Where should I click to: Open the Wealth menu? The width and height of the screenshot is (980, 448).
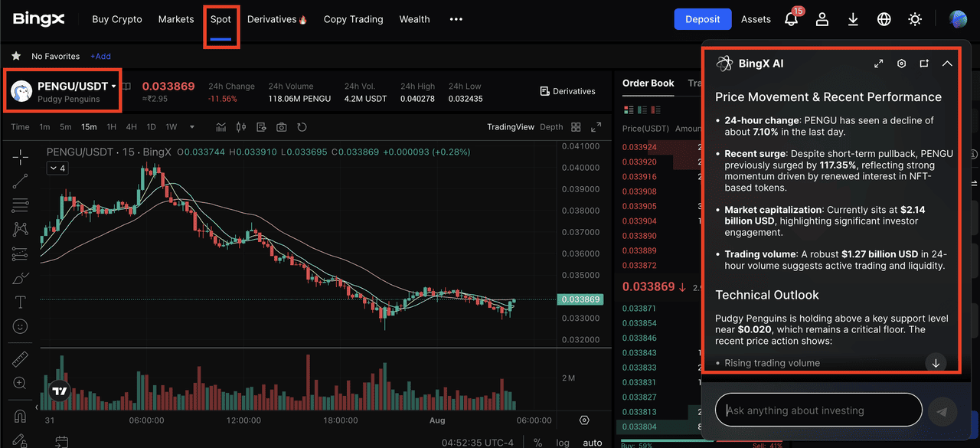pos(414,19)
